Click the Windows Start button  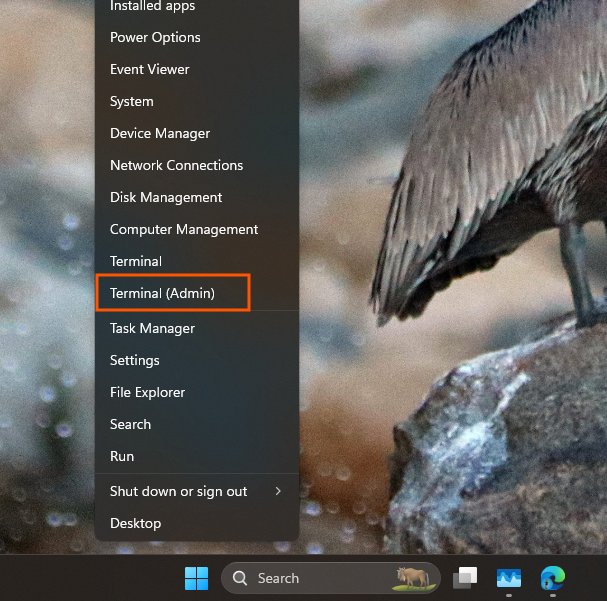(x=197, y=579)
